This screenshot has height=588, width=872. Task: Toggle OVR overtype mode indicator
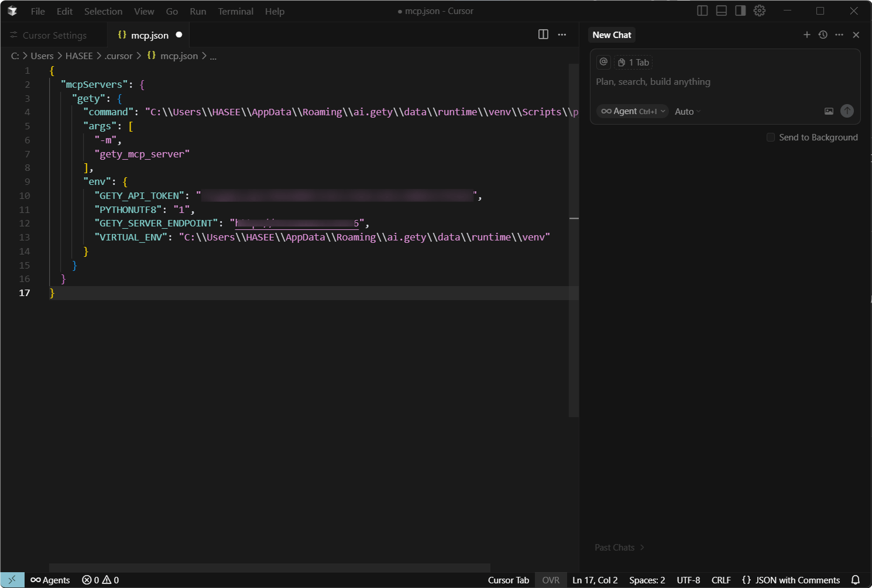[x=551, y=580]
